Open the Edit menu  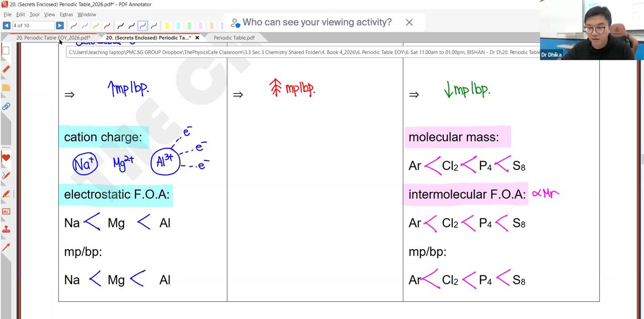(x=21, y=15)
